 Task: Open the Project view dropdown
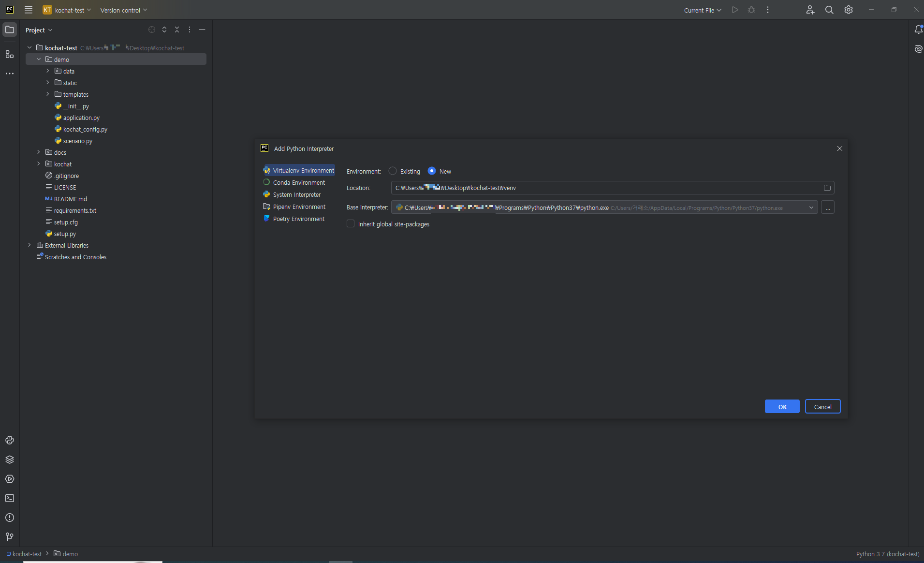tap(39, 30)
